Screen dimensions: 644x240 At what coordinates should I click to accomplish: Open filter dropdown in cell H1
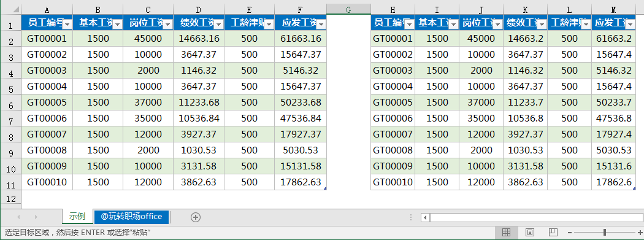409,25
